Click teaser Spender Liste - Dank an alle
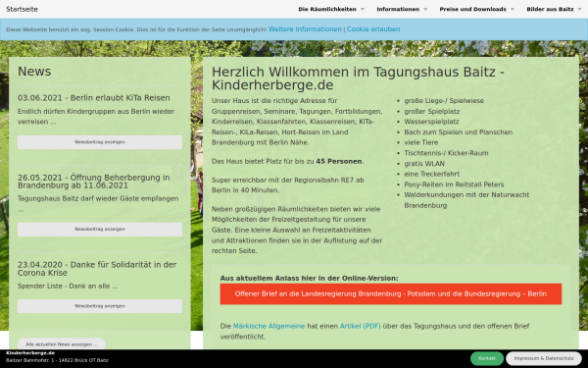Image resolution: width=588 pixels, height=368 pixels. coord(68,287)
